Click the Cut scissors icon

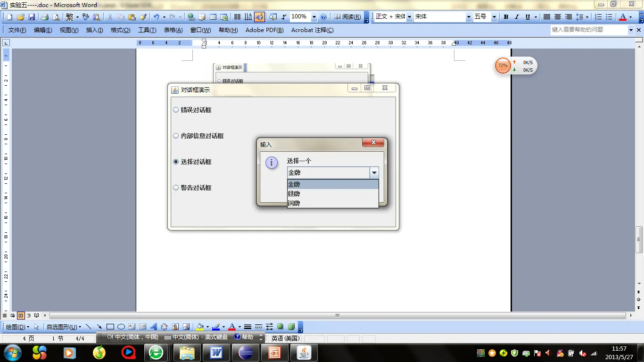(110, 17)
